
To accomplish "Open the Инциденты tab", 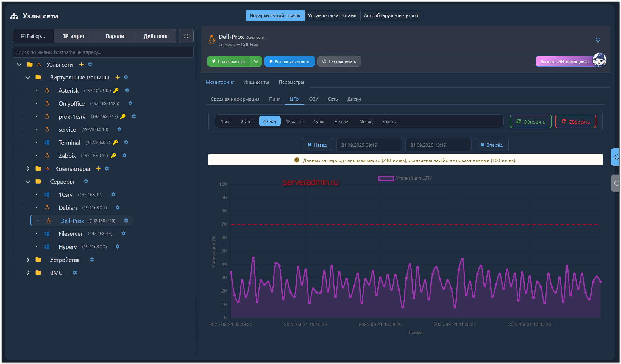I will [x=256, y=82].
